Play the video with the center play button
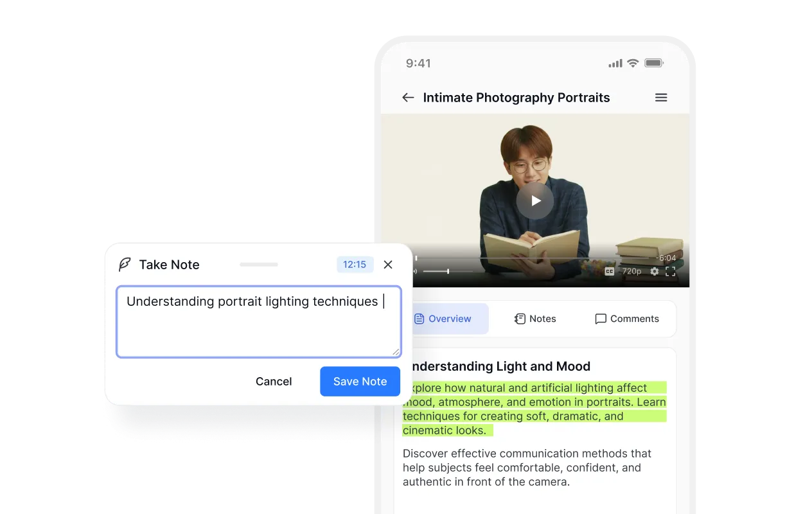Screen dimensions: 812x514 [x=535, y=200]
